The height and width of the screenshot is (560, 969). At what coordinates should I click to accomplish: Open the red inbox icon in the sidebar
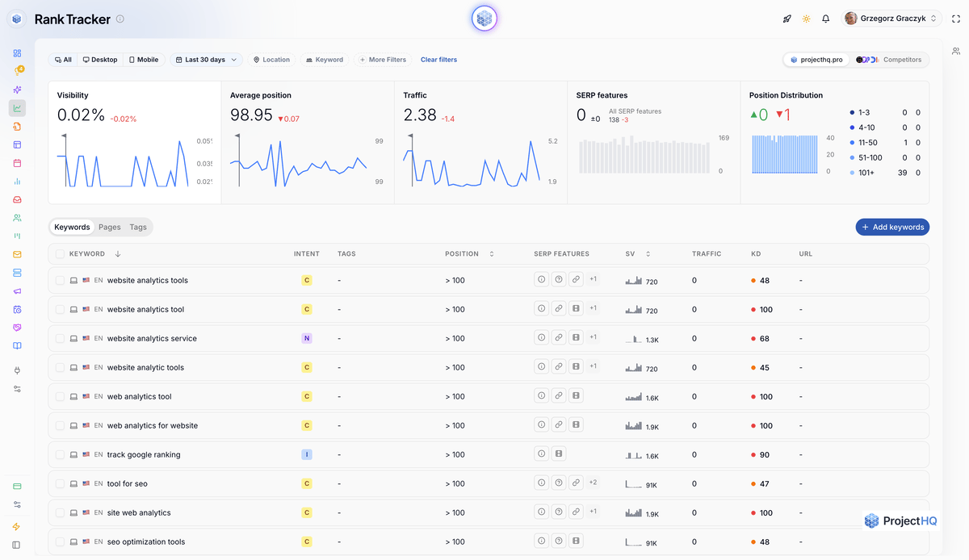[x=17, y=199]
